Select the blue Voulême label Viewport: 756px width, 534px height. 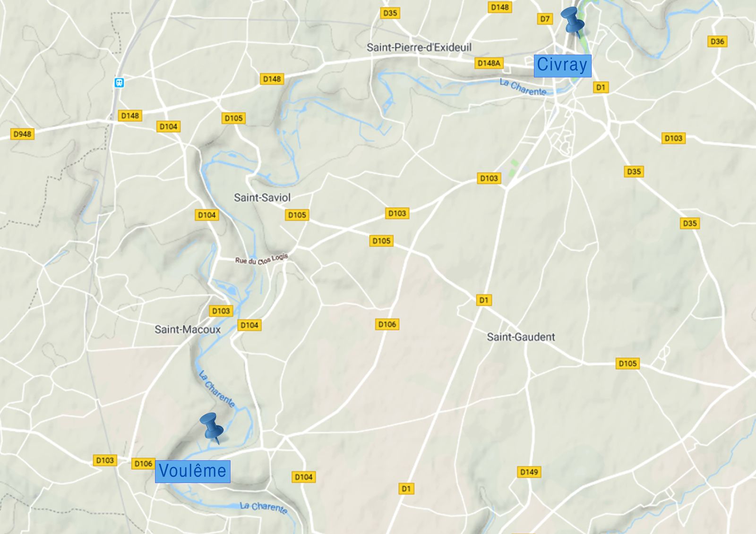193,471
